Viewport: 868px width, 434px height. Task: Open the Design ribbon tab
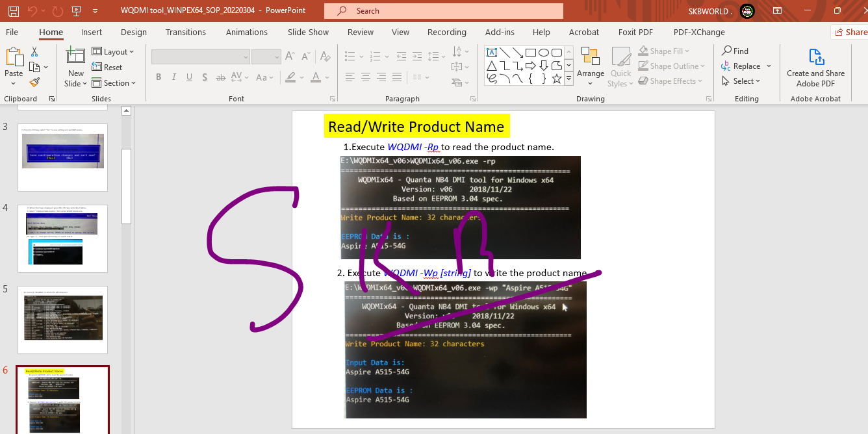click(x=134, y=32)
